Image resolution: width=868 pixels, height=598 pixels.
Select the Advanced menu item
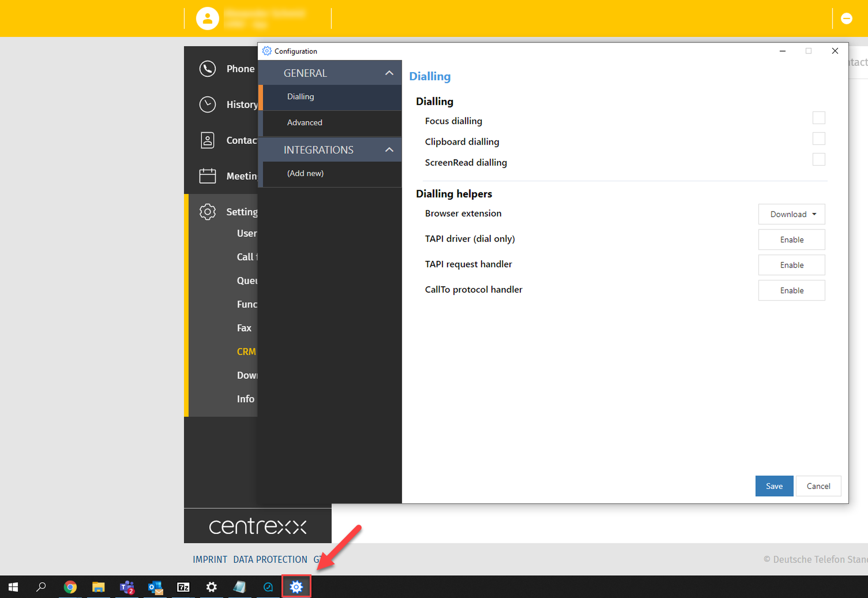305,122
